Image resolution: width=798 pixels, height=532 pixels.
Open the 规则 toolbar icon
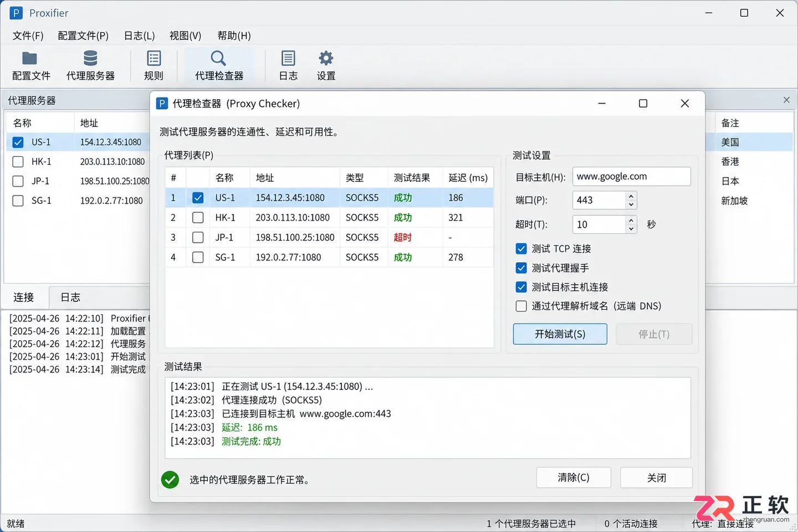click(154, 58)
